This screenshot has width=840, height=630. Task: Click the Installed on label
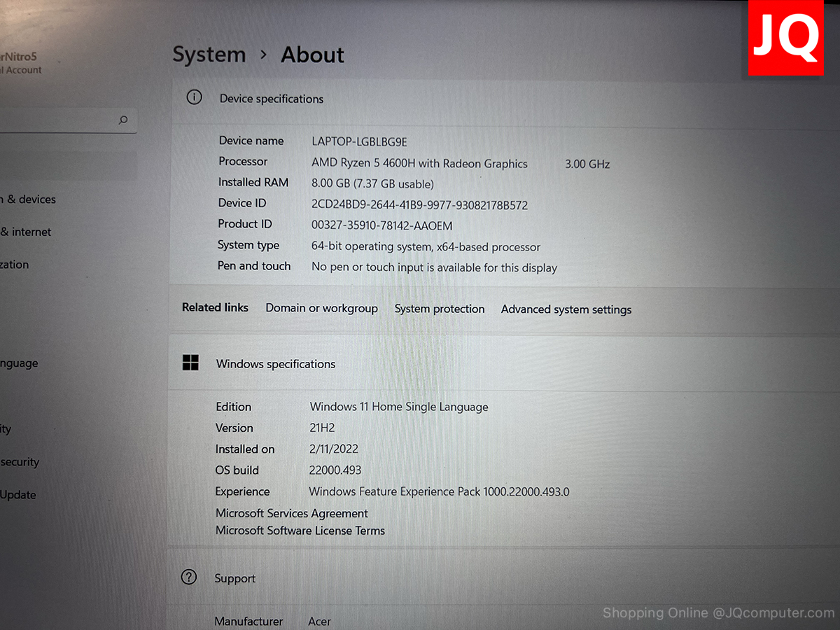tap(245, 449)
